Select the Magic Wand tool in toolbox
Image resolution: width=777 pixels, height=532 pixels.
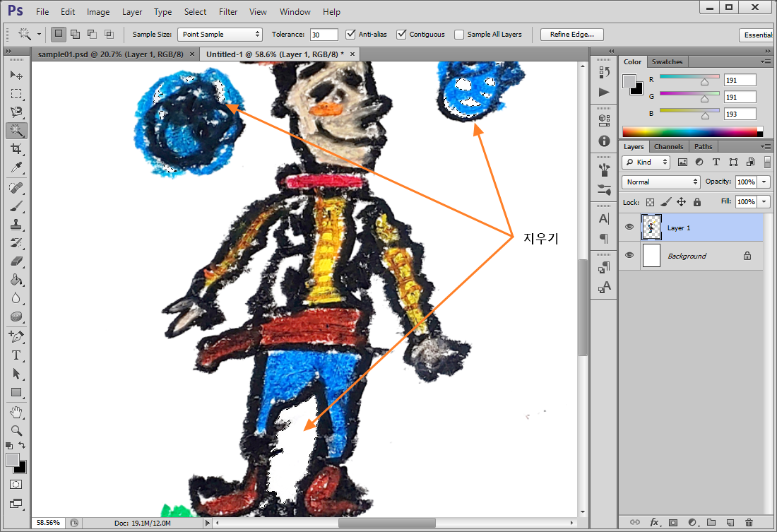(x=16, y=131)
